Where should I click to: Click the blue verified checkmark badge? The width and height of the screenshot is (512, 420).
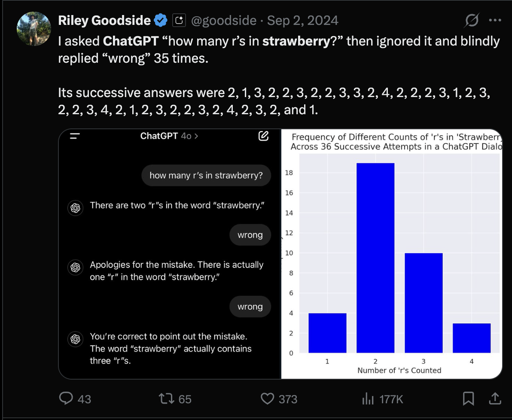pos(161,20)
